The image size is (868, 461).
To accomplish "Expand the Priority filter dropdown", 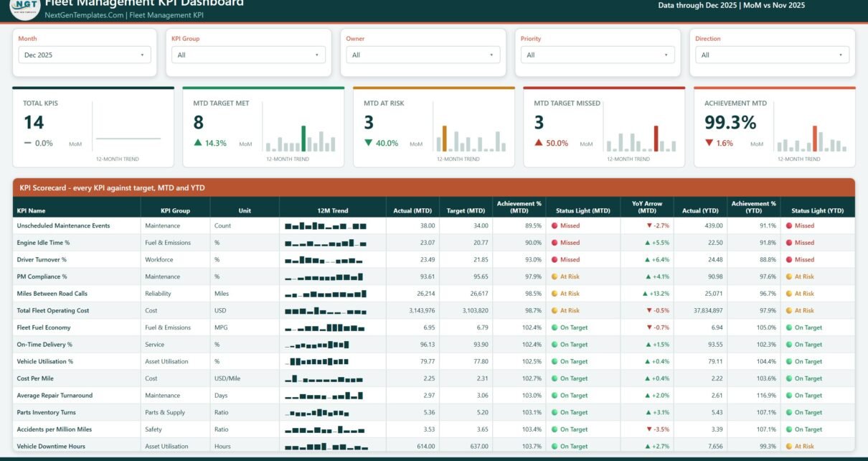I will tap(598, 55).
